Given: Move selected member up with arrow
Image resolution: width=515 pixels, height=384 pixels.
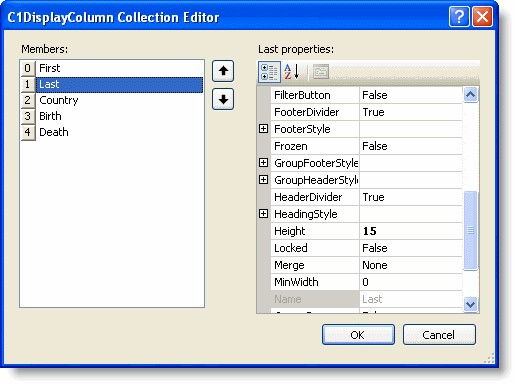Looking at the screenshot, I should click(x=223, y=71).
